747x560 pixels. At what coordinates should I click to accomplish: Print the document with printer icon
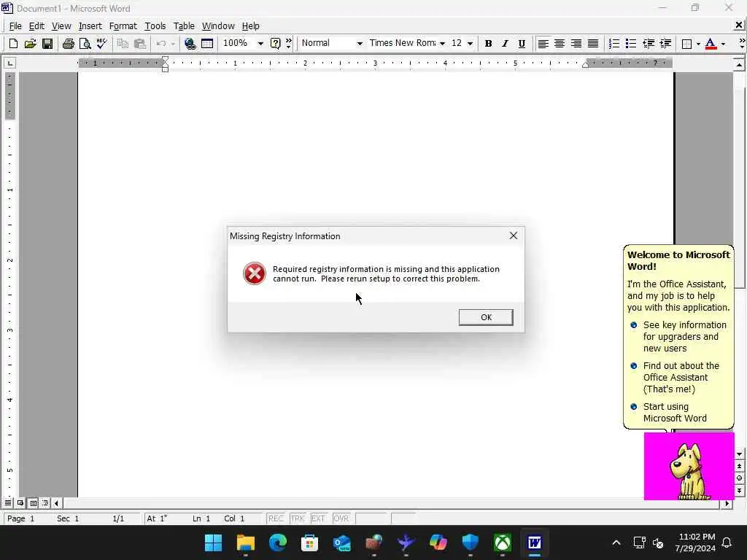[68, 44]
